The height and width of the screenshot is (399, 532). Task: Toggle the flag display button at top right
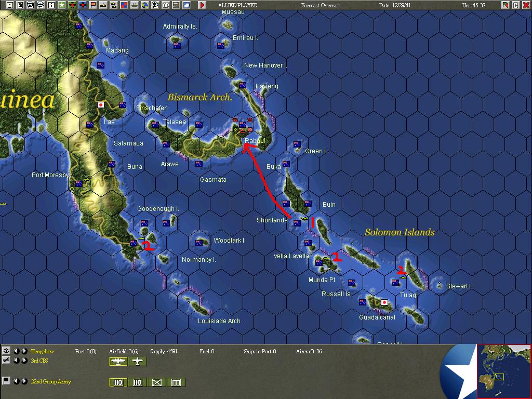pos(506,5)
